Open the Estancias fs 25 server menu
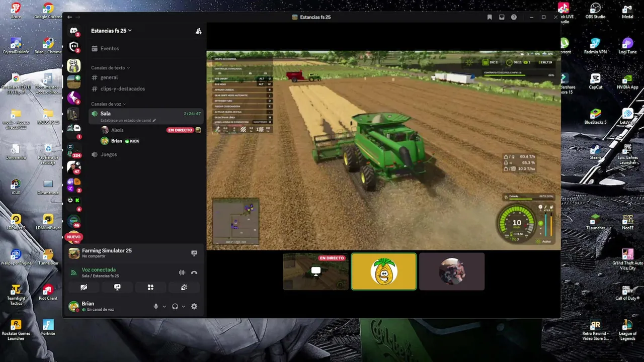 click(111, 31)
